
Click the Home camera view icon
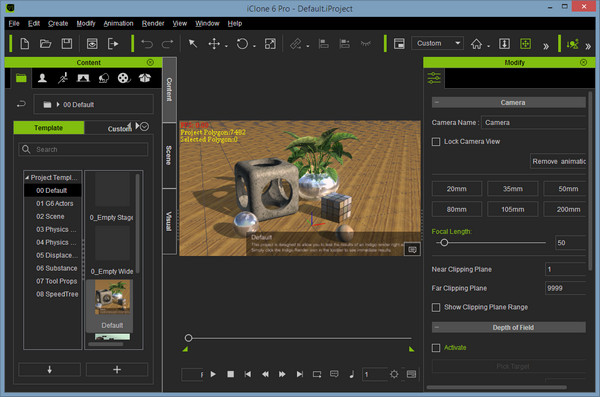[x=476, y=44]
